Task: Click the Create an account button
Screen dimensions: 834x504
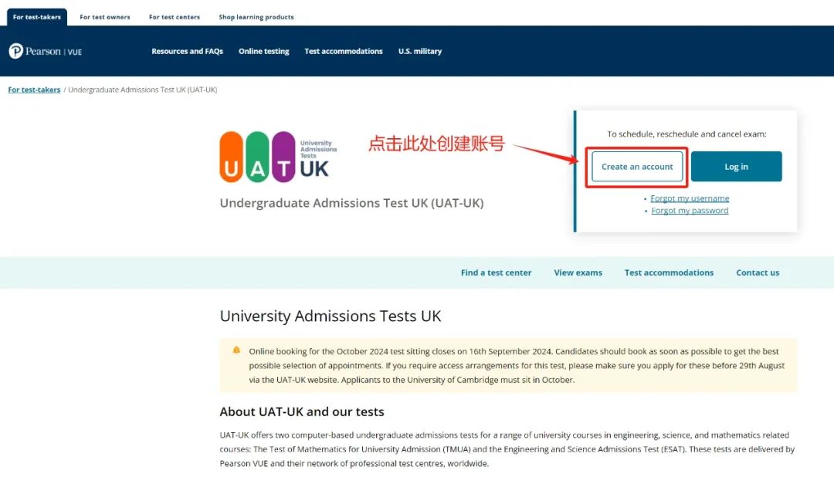Action: 637,167
